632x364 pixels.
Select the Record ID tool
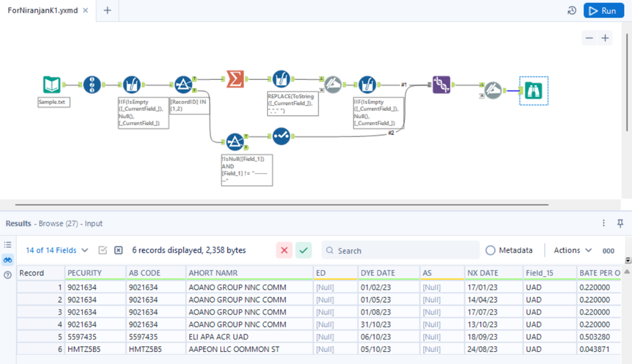pyautogui.click(x=92, y=85)
